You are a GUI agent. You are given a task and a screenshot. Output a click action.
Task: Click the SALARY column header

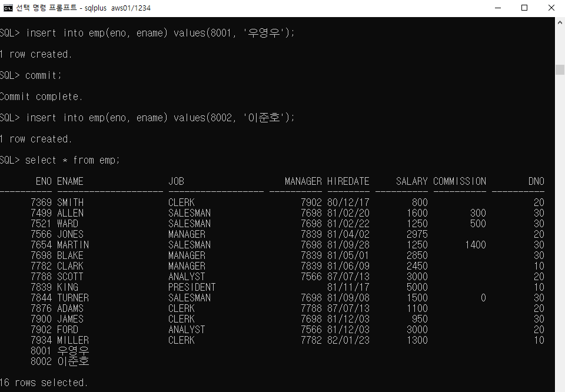point(412,181)
